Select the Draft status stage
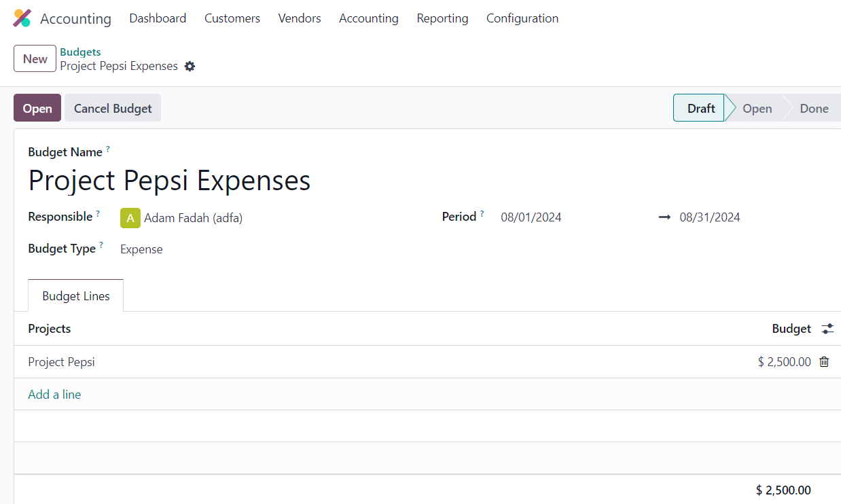 click(x=700, y=108)
